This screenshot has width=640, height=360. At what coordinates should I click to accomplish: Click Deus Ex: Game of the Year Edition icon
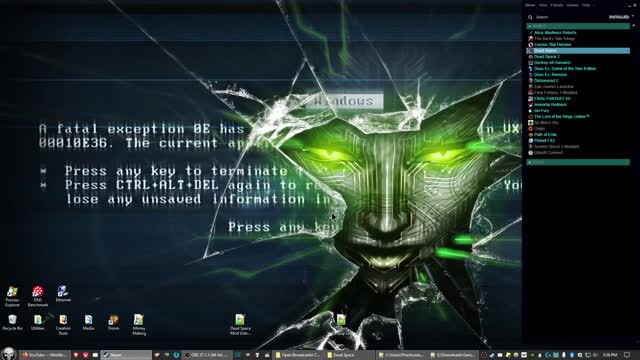pyautogui.click(x=531, y=69)
